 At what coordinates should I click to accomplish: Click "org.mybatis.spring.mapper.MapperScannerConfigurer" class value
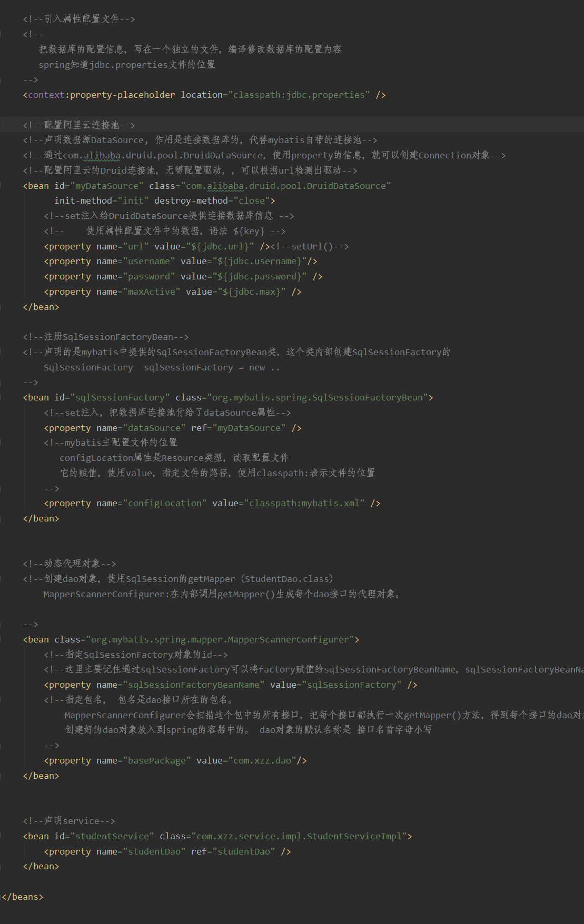(x=220, y=639)
